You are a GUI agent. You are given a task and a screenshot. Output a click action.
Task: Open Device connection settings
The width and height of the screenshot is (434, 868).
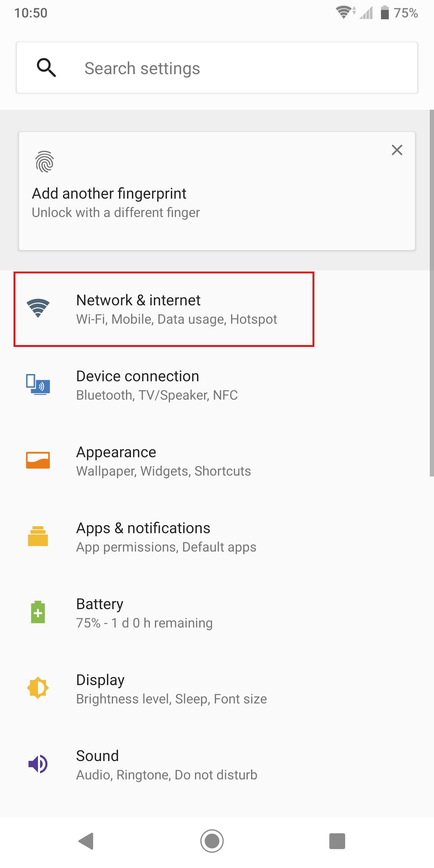coord(157,385)
